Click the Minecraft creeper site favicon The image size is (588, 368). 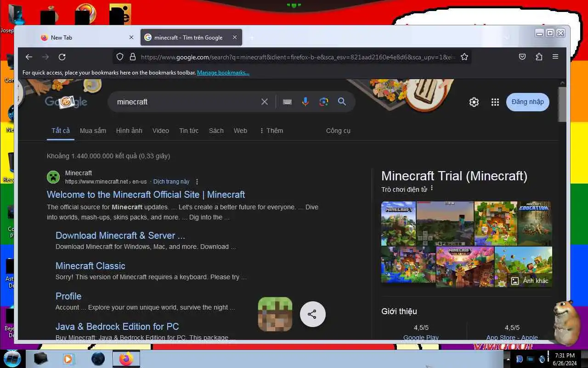click(53, 177)
